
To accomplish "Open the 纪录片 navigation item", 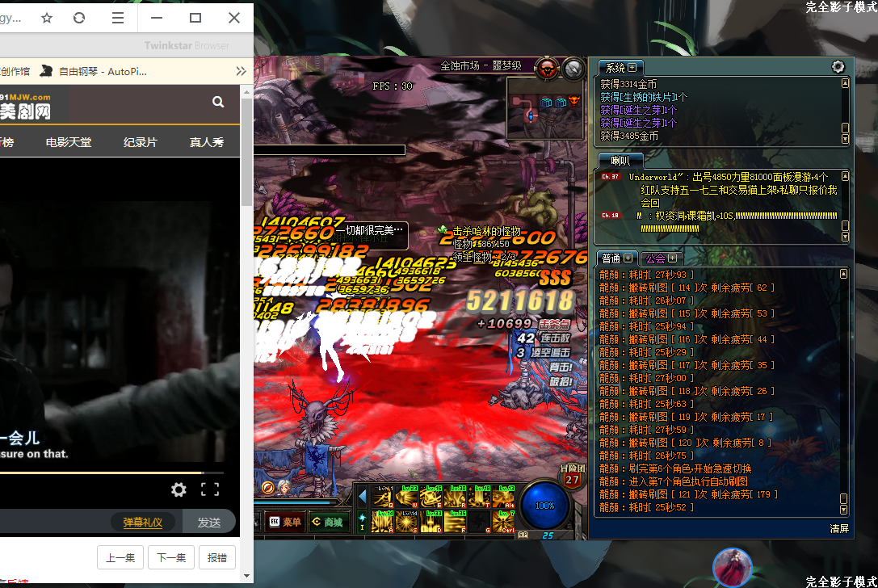I will 140,142.
